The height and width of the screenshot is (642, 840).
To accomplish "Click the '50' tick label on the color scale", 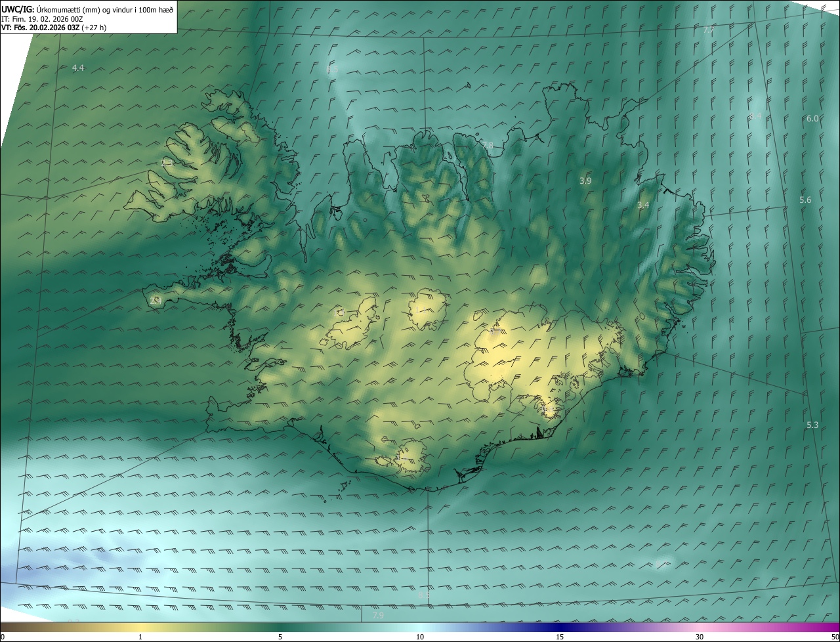I will click(x=835, y=637).
